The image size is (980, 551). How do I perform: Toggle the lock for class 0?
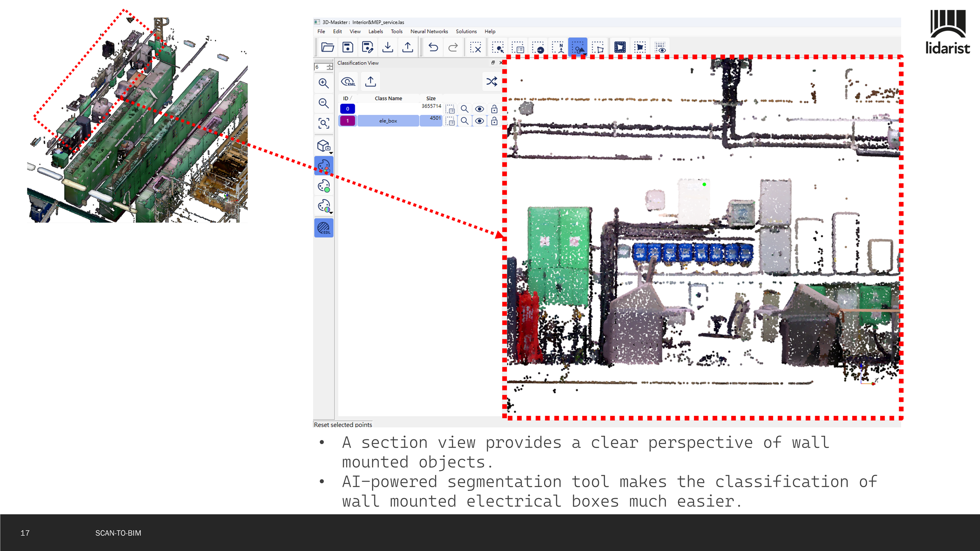(x=494, y=109)
